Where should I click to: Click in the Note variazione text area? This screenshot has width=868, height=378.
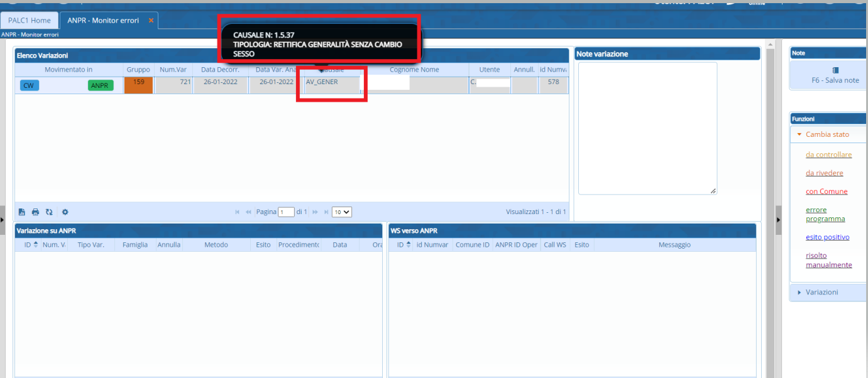(647, 128)
